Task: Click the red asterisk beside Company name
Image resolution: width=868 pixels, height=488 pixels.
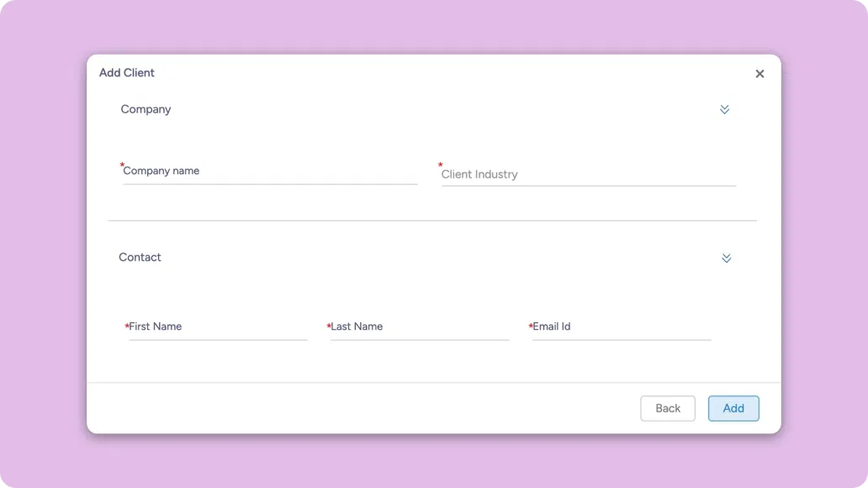Action: (122, 167)
